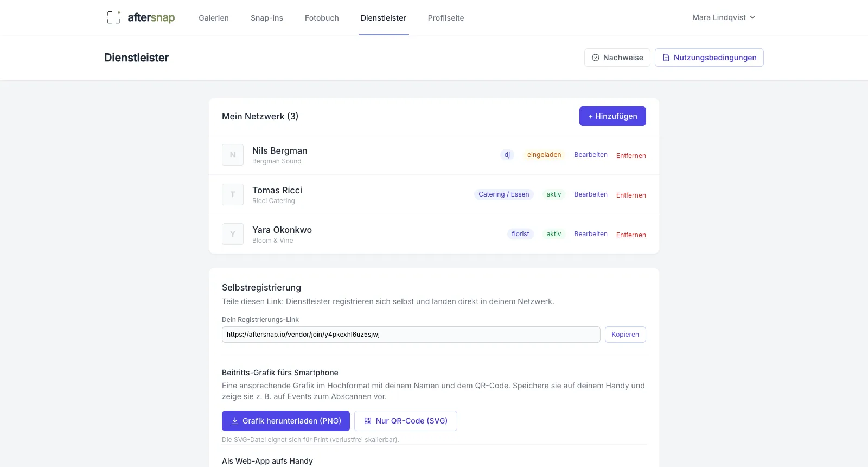Click Yara Okonkwo's avatar placeholder
Image resolution: width=868 pixels, height=467 pixels.
[x=233, y=234]
